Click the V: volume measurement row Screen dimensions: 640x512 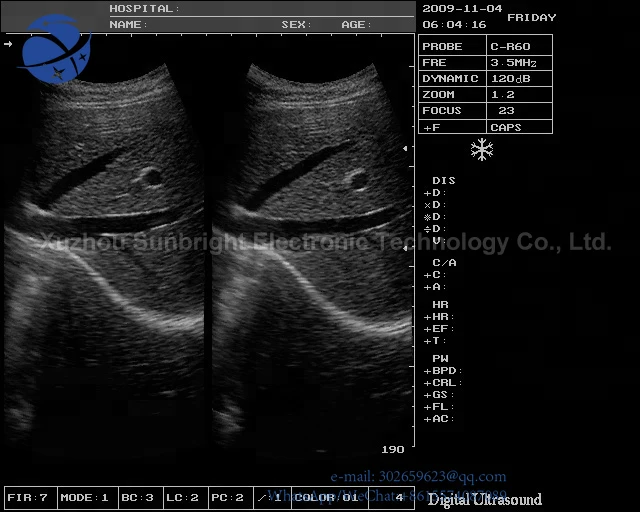coord(439,240)
